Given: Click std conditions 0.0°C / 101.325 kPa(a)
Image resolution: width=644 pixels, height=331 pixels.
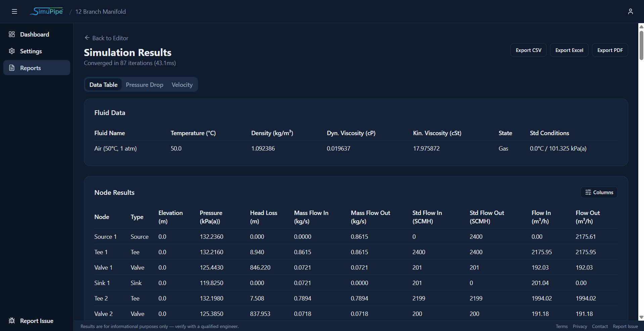Looking at the screenshot, I should 558,148.
